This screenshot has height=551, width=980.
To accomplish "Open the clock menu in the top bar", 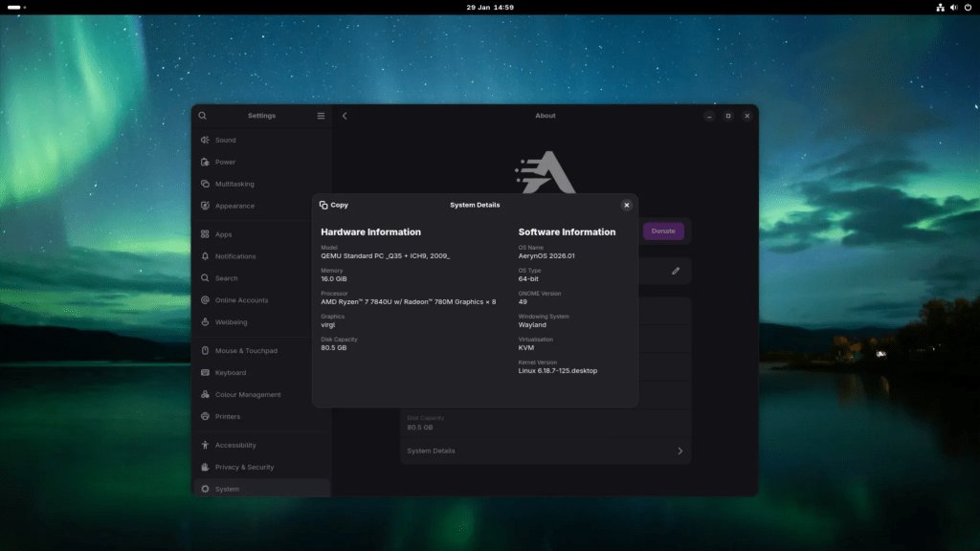I will point(490,7).
